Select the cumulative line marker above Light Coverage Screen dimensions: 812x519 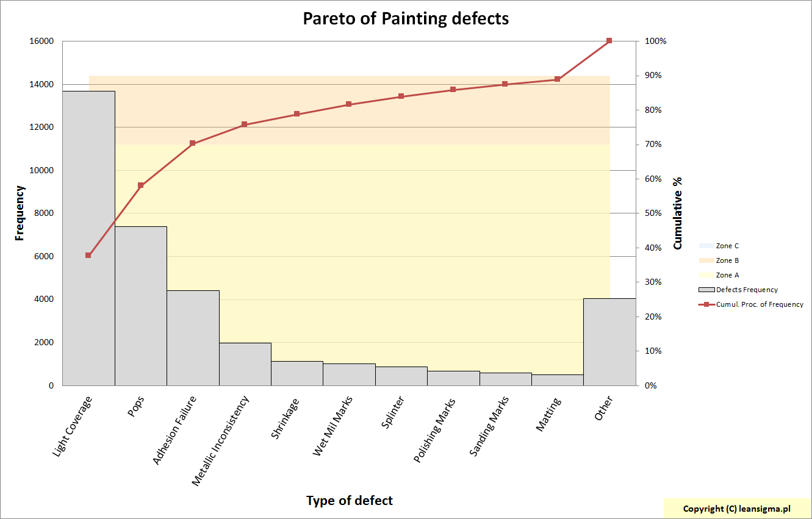click(x=88, y=255)
